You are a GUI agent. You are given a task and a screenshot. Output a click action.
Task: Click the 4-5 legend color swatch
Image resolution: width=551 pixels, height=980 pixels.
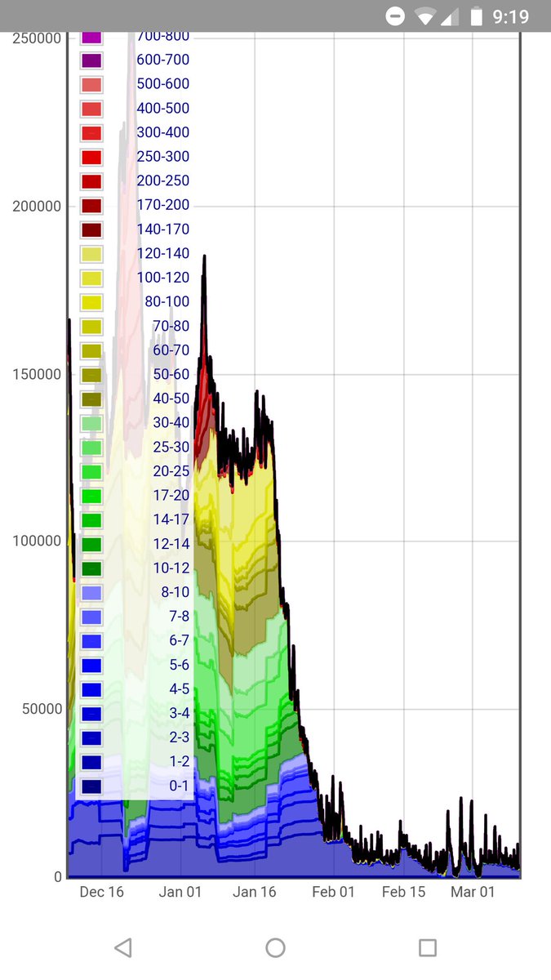coord(91,689)
